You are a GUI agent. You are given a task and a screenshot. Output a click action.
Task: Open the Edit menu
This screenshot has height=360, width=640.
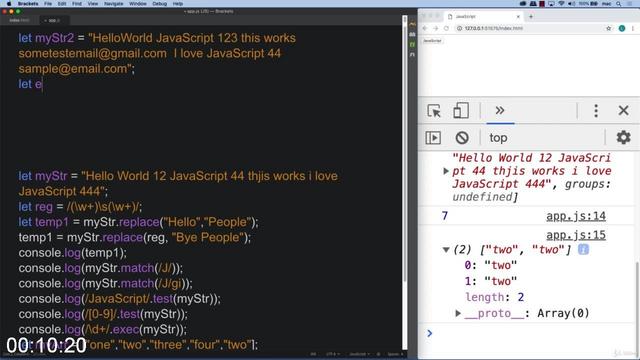62,4
